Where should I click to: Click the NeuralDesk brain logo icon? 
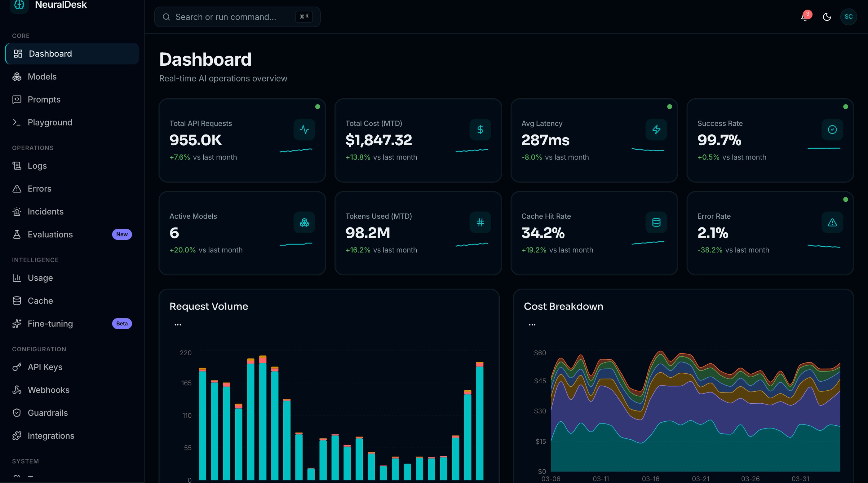pos(19,5)
